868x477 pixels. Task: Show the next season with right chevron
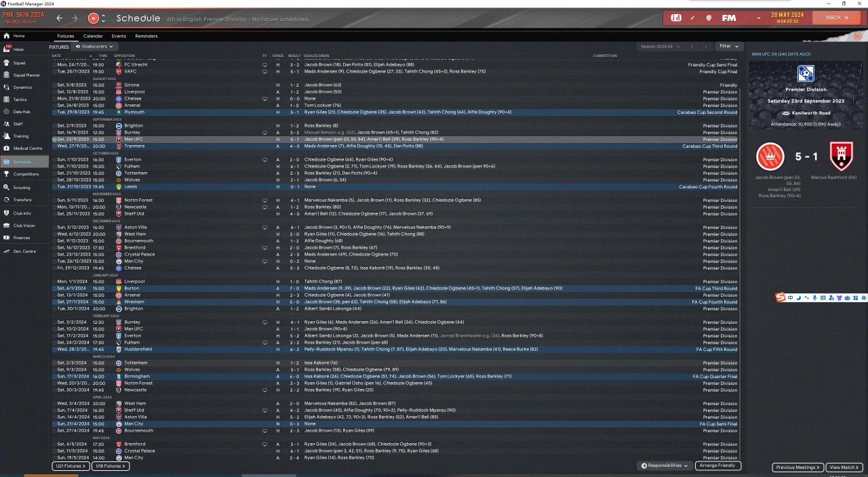[705, 47]
